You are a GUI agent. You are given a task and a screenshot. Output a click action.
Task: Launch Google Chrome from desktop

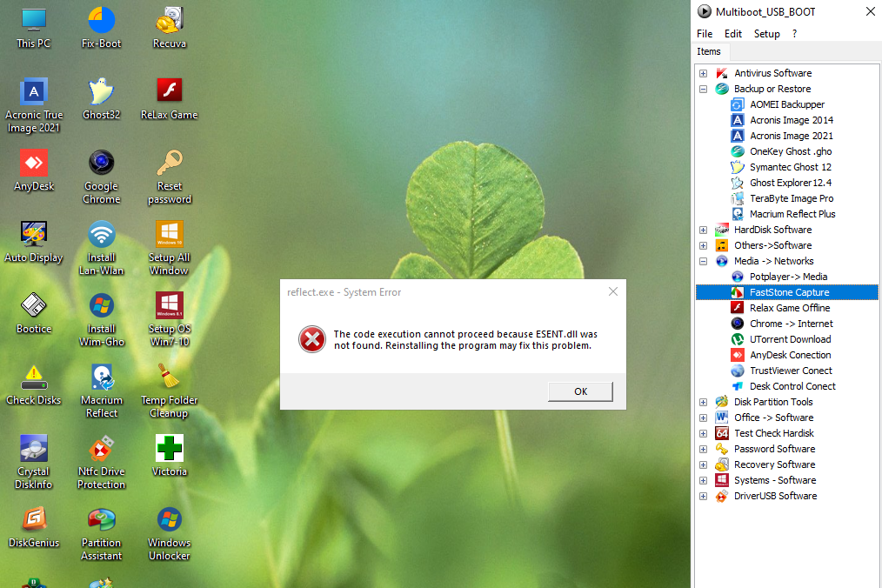101,177
